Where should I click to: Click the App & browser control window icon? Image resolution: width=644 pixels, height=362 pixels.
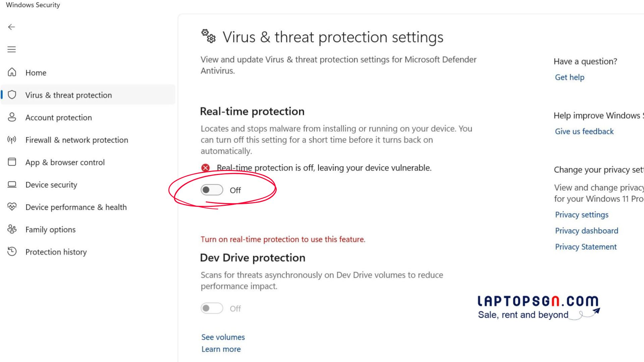pos(12,162)
